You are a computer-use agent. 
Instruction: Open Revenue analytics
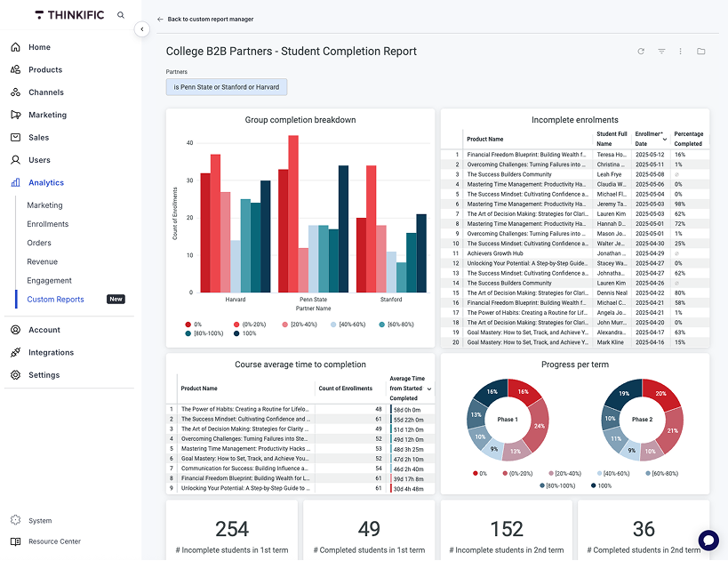43,261
